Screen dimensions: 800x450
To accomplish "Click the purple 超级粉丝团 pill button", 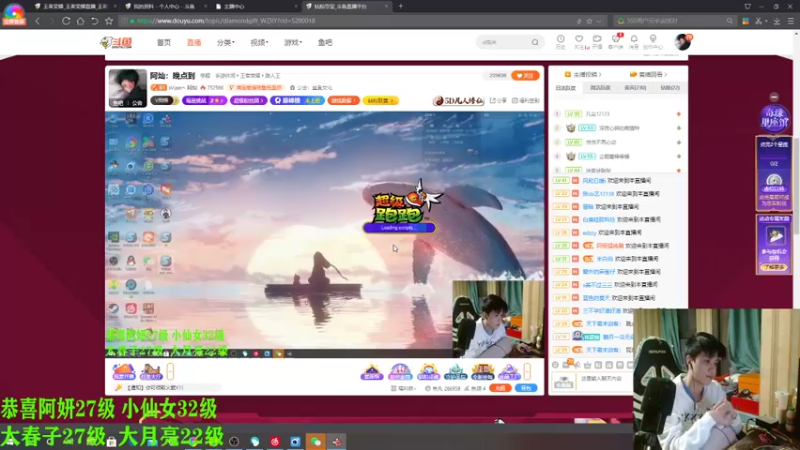I will [248, 101].
